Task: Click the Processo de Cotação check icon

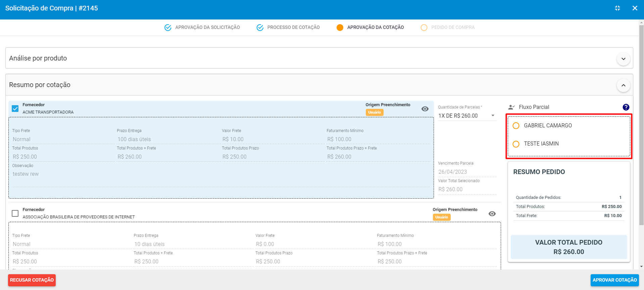Action: point(260,28)
